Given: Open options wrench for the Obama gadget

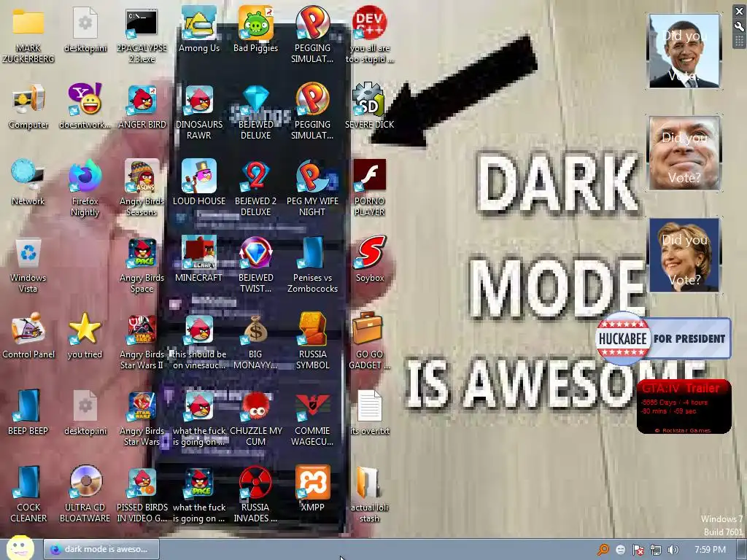Looking at the screenshot, I should [739, 27].
